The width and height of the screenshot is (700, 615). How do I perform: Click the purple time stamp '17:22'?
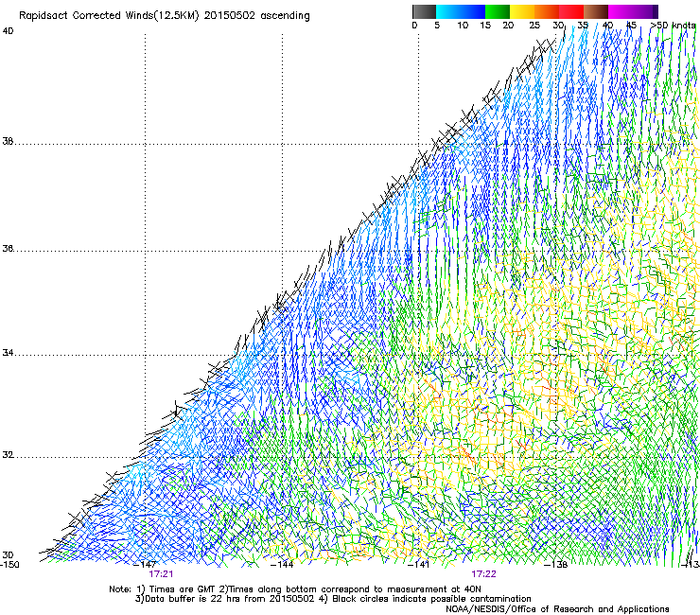484,574
